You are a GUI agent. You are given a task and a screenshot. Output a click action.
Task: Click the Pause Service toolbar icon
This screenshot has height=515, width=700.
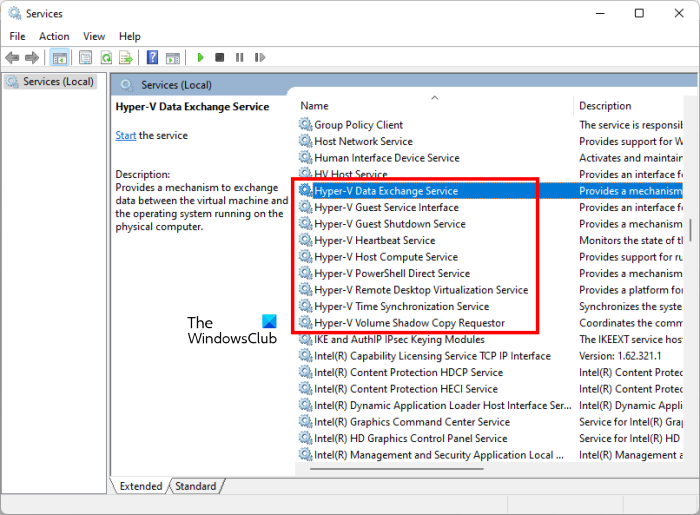[240, 58]
